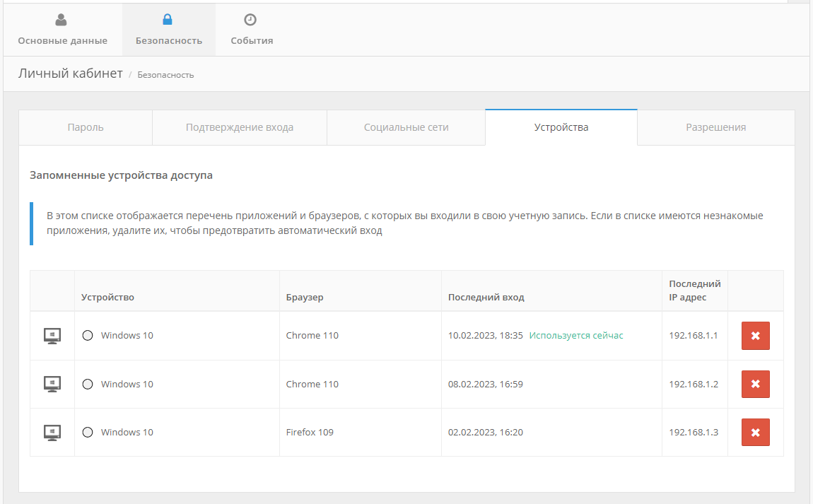Click monitor icon in the 192.168.1.1 row
The height and width of the screenshot is (504, 813).
52,336
